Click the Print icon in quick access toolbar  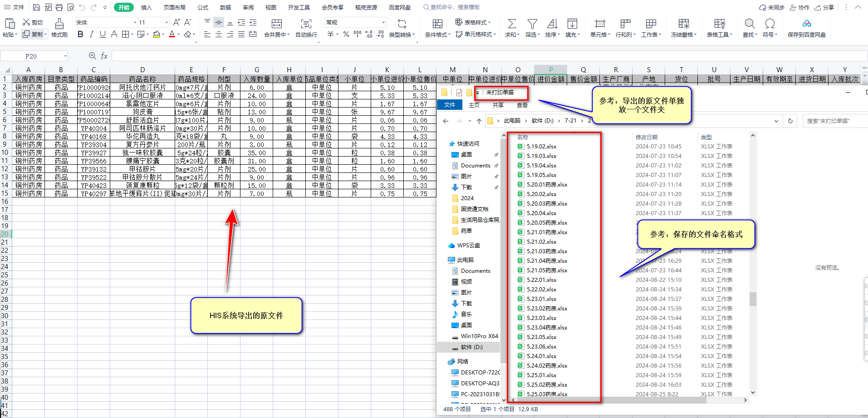pyautogui.click(x=59, y=7)
